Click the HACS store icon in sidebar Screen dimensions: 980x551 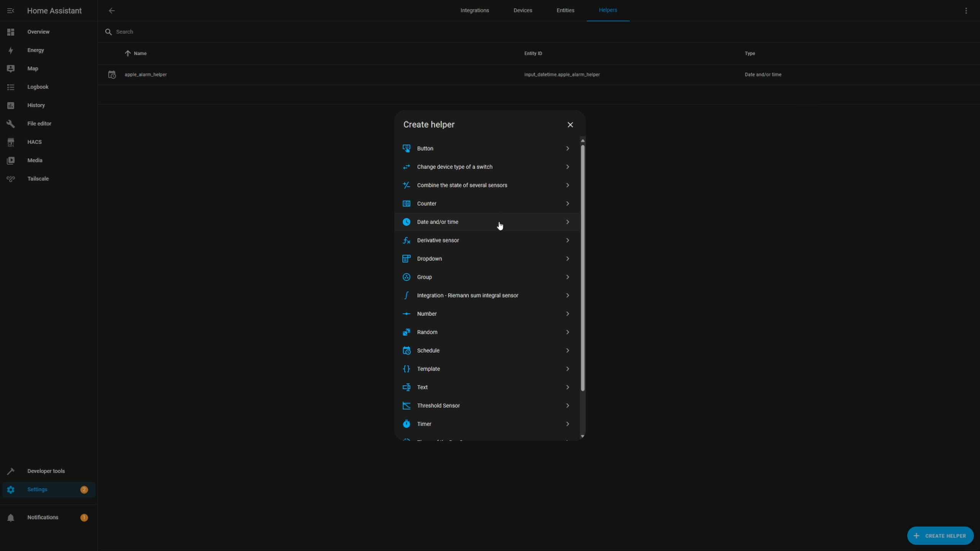11,142
